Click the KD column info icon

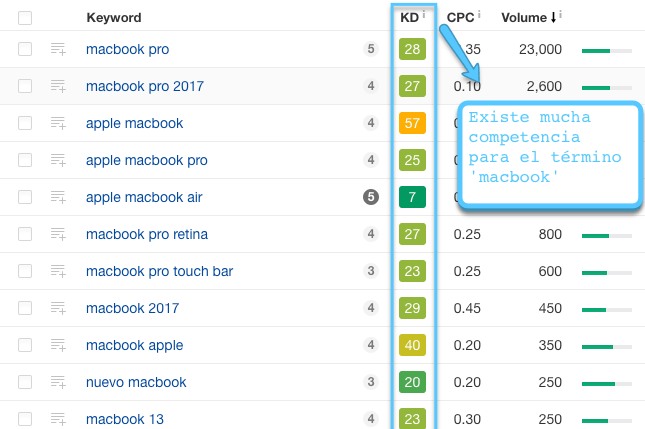tap(424, 14)
